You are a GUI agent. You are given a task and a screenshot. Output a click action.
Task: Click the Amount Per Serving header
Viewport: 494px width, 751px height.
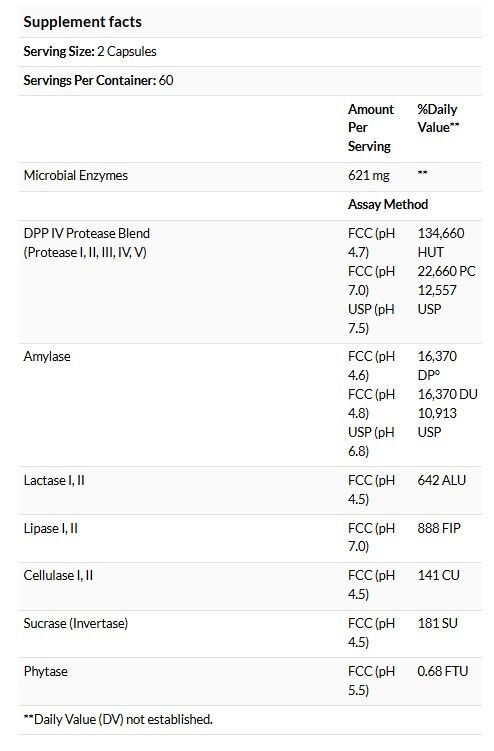coord(371,128)
